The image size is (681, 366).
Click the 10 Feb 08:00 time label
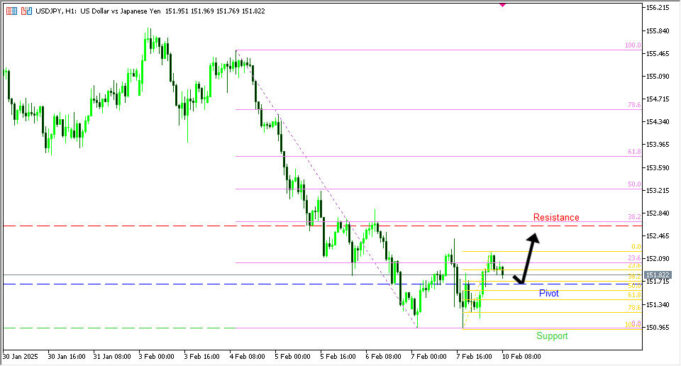tap(522, 356)
